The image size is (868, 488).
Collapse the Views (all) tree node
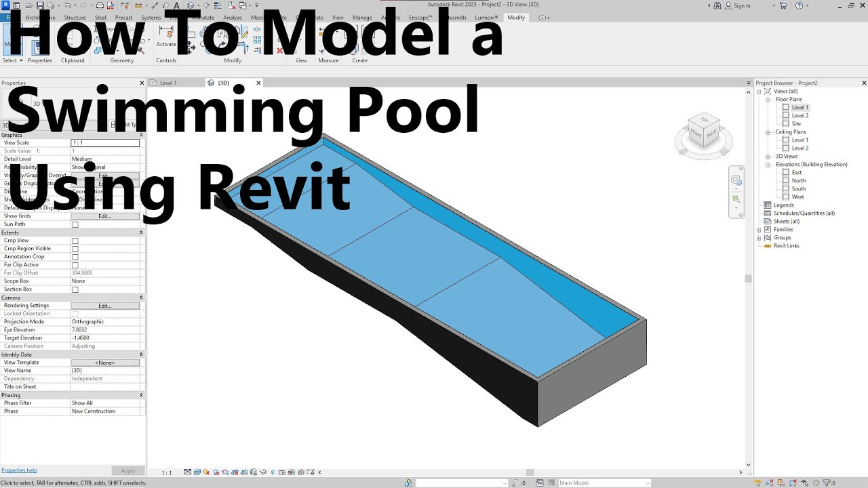(x=759, y=91)
